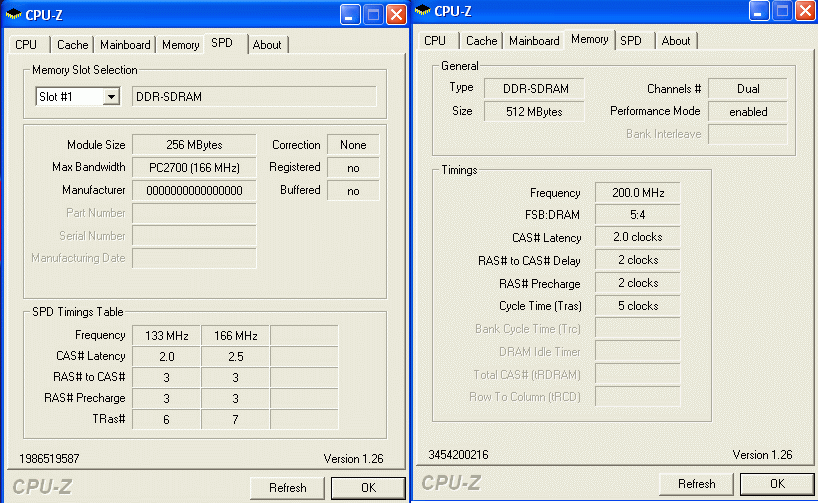Viewport: 818px width, 503px height.
Task: Switch to SPD tab in the Memory timings window
Action: click(x=631, y=41)
